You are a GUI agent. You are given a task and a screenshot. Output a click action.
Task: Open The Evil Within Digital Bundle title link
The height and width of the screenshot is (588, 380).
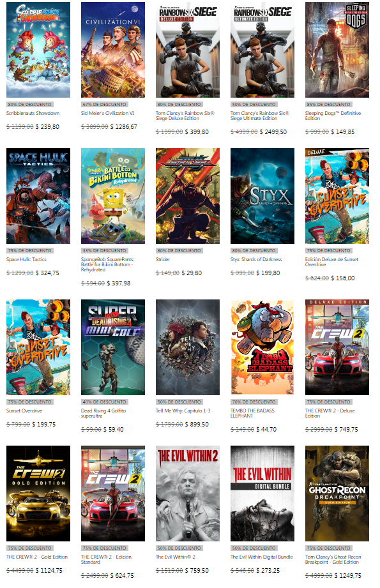coord(261,557)
